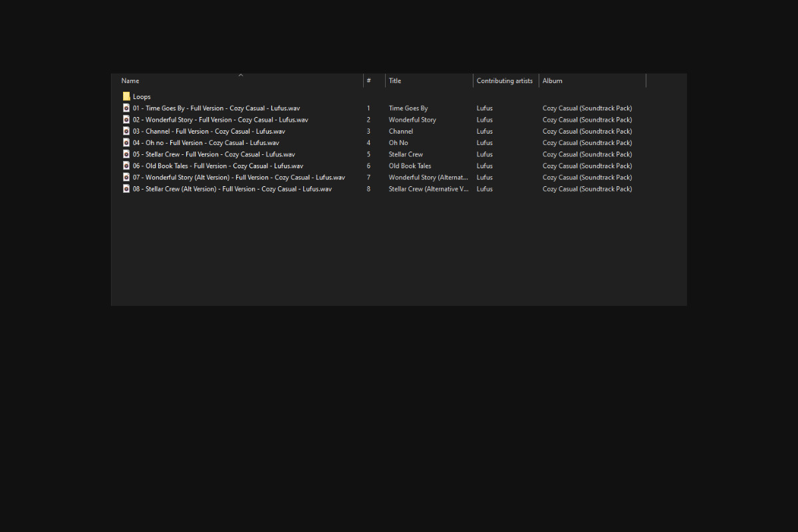This screenshot has height=532, width=798.
Task: Click the title cell 'Stellar Crew'
Action: click(x=406, y=154)
